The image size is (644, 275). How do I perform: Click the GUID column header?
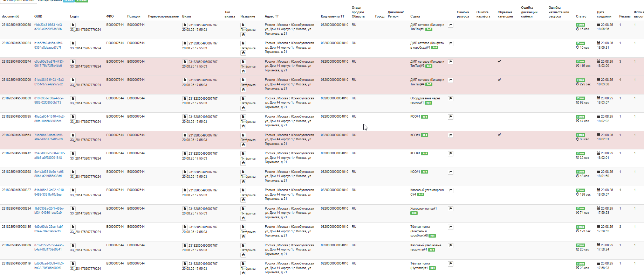tap(38, 16)
